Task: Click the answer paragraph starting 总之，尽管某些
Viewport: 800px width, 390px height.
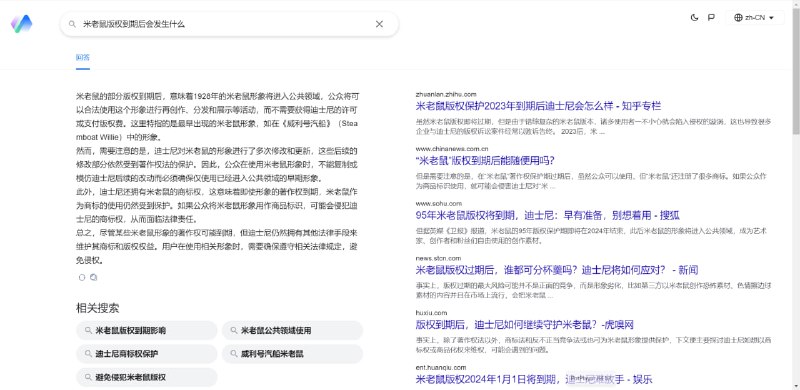Action: pos(217,247)
